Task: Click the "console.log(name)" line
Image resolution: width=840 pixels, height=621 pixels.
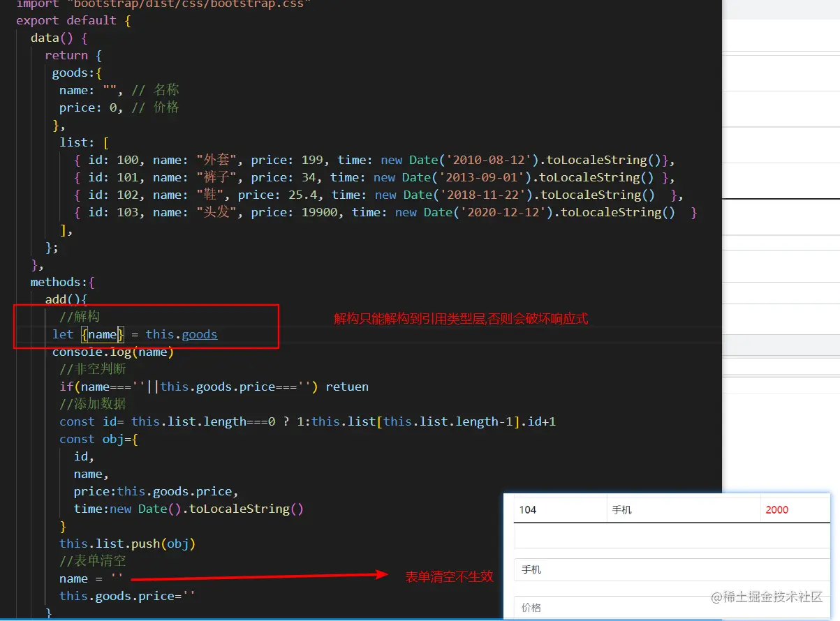Action: point(113,352)
